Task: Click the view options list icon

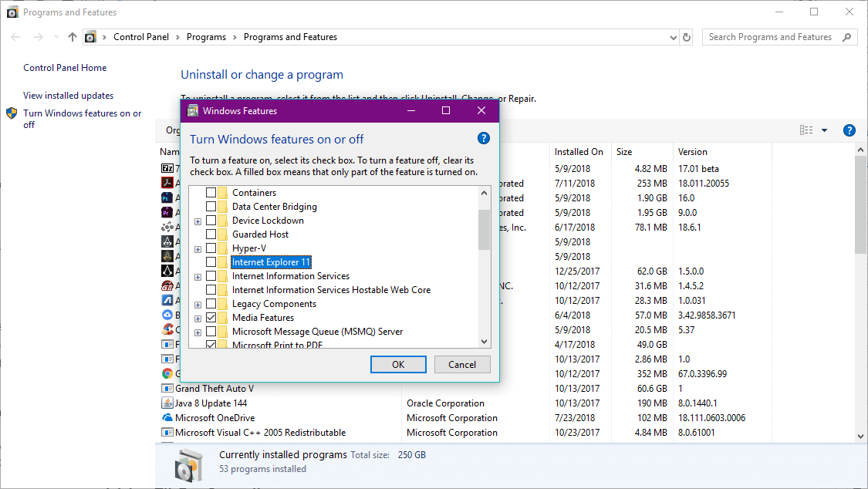Action: tap(806, 130)
